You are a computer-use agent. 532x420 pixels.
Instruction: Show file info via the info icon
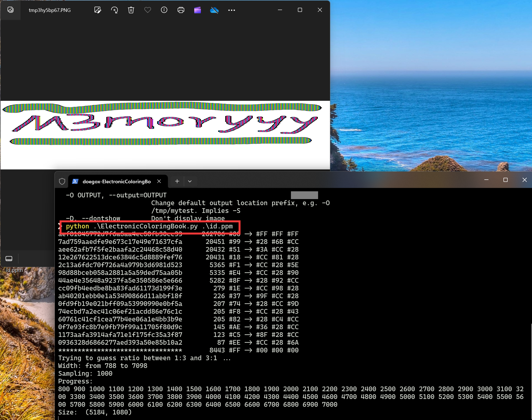[164, 10]
